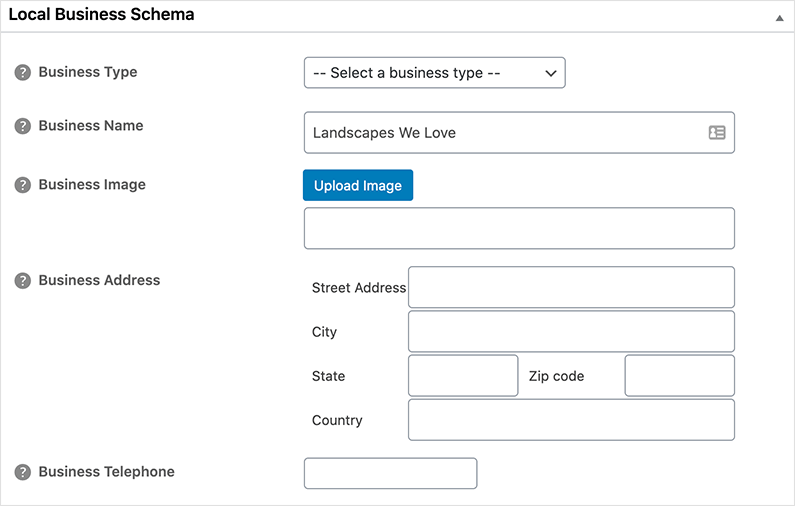This screenshot has height=506, width=795.
Task: Click the Business Telephone input field
Action: [x=390, y=473]
